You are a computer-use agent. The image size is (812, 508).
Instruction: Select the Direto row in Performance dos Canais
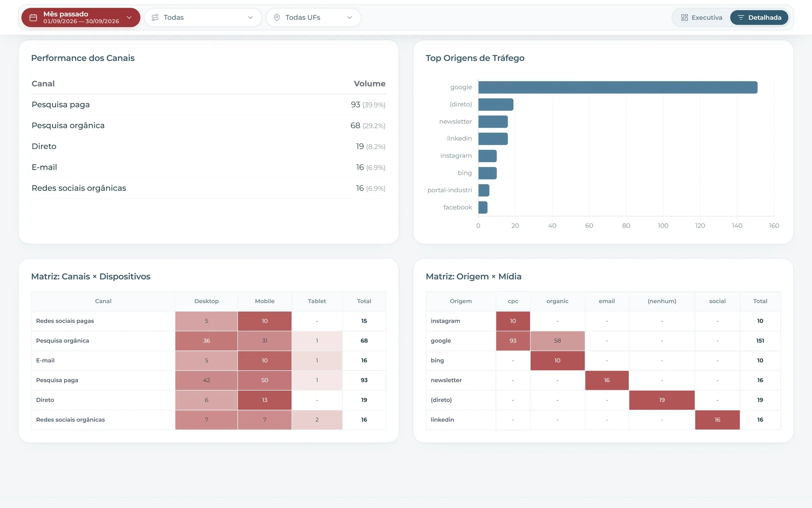click(x=208, y=146)
